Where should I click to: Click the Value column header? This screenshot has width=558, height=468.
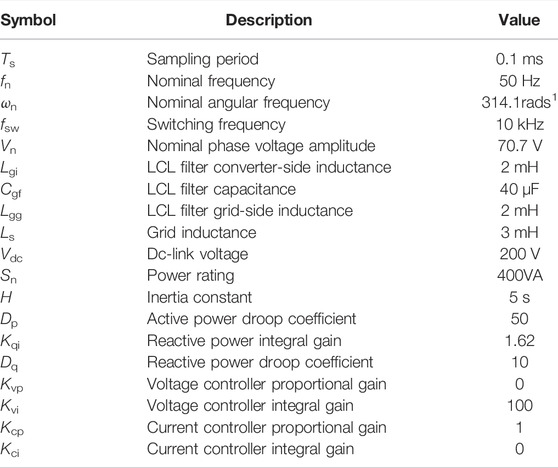point(519,20)
